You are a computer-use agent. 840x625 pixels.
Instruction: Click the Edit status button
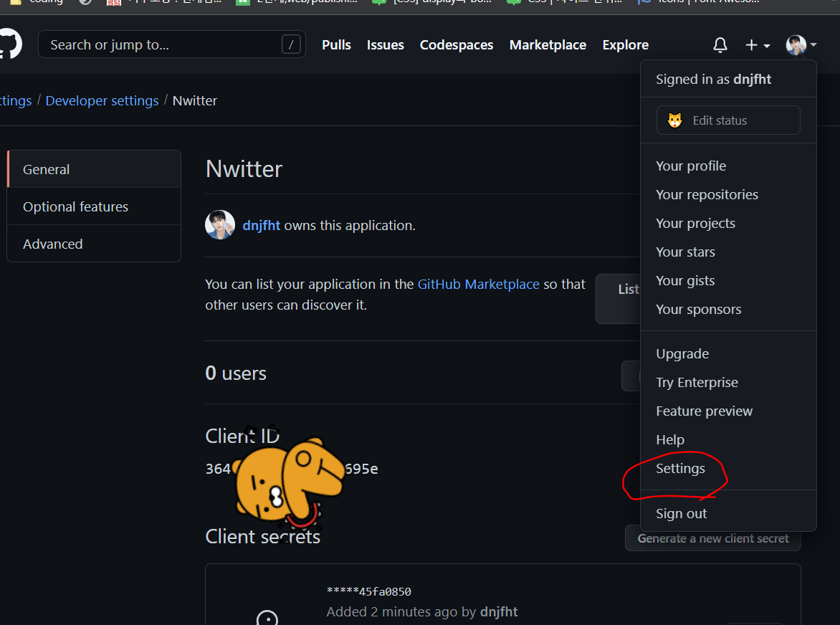pos(728,120)
